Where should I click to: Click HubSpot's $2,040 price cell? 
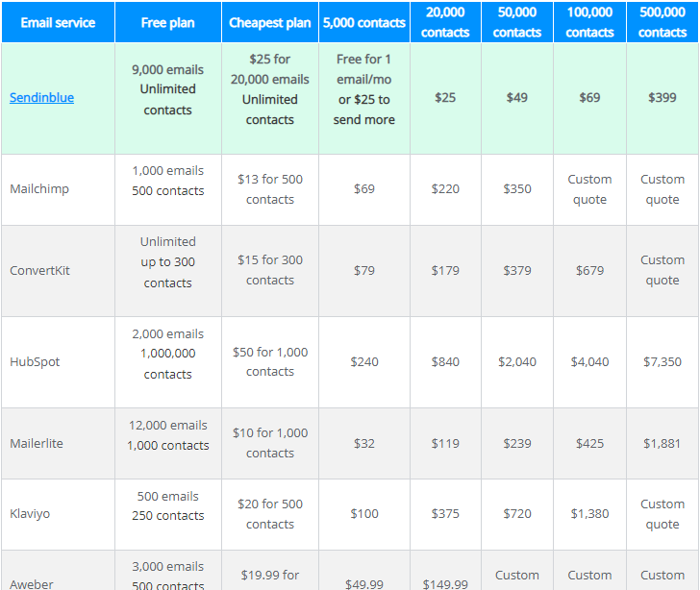coord(517,362)
